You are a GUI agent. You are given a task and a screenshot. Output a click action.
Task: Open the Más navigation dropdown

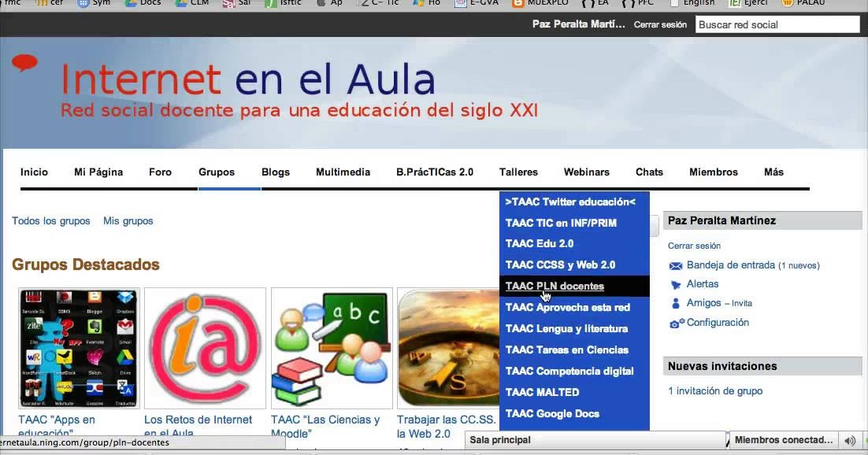pyautogui.click(x=773, y=172)
